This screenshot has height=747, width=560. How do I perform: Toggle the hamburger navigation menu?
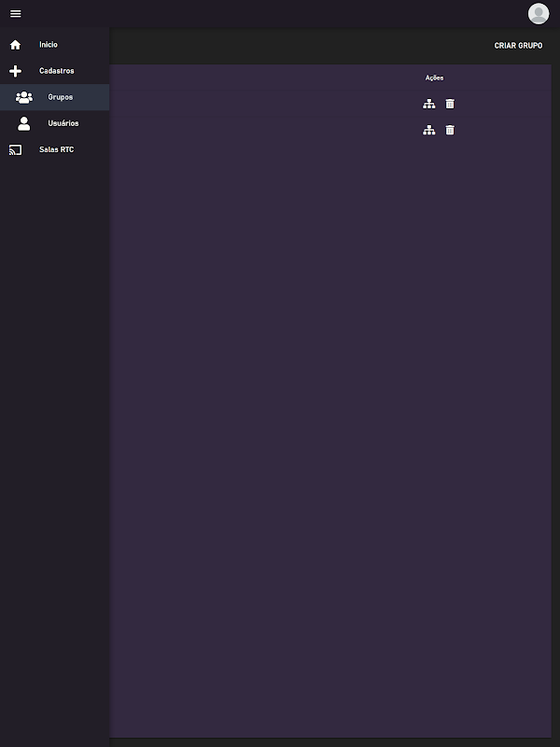pos(15,14)
